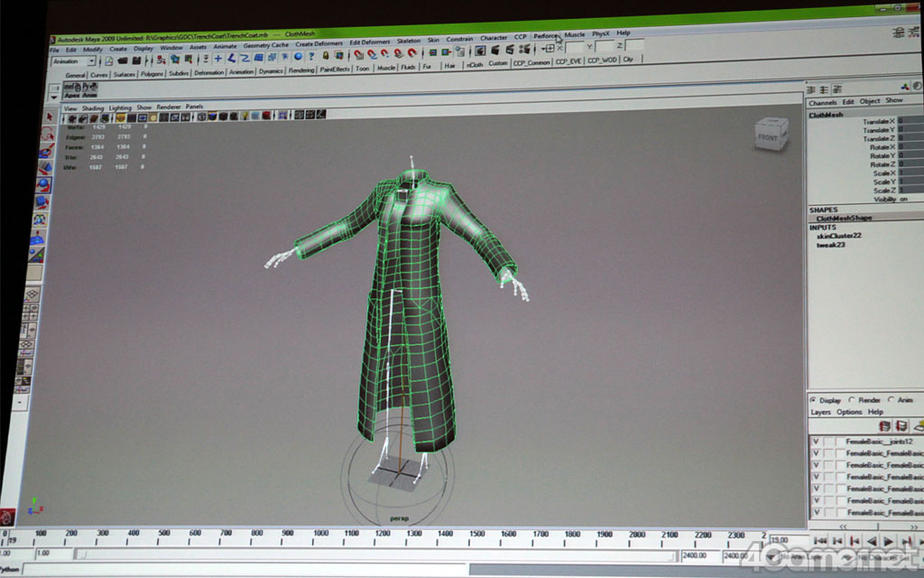The height and width of the screenshot is (578, 924).
Task: Open the Animation menu set dropdown
Action: [x=74, y=61]
